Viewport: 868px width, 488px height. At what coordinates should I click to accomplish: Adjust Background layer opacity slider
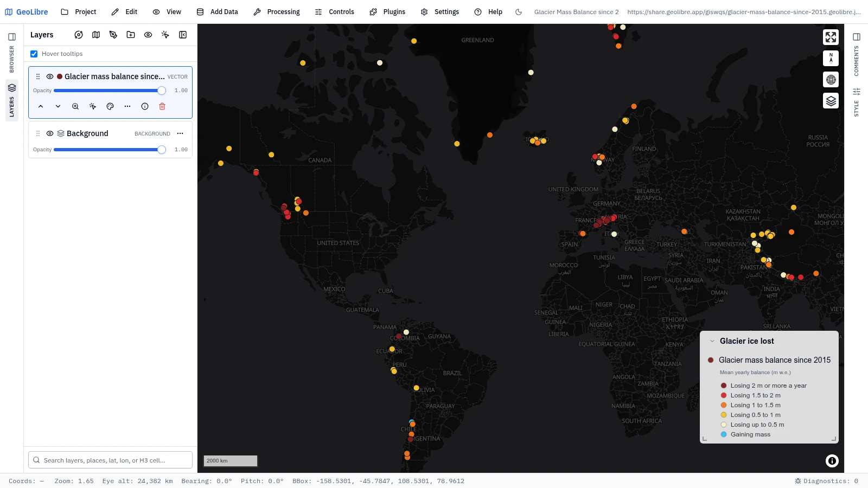110,150
